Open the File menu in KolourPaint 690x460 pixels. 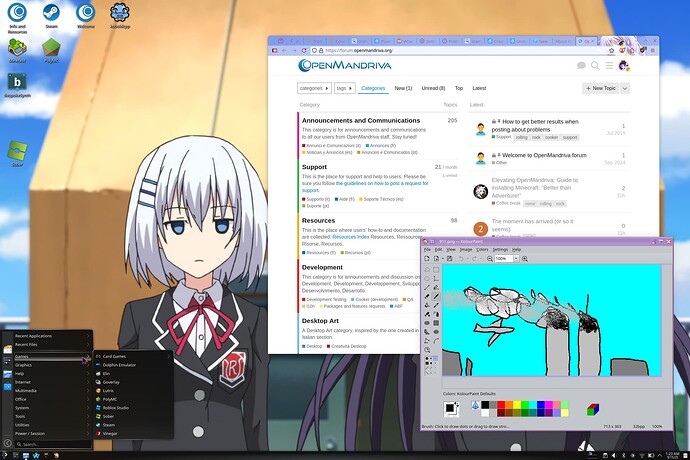tap(427, 250)
